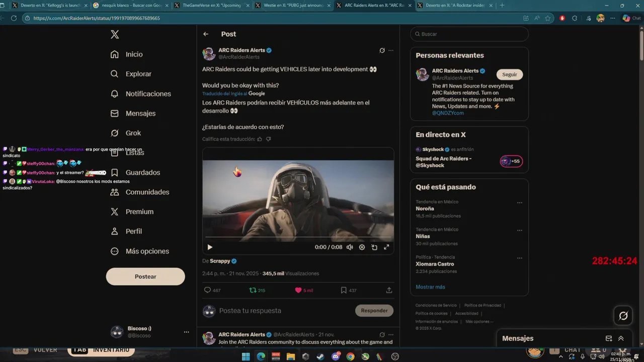The width and height of the screenshot is (644, 362).
Task: Open Grok explain icon on main post
Action: click(x=382, y=51)
